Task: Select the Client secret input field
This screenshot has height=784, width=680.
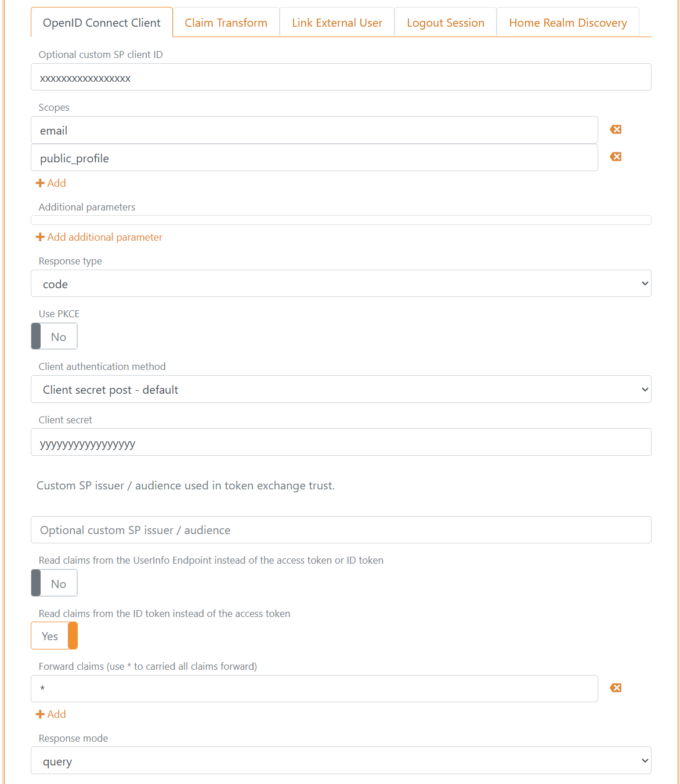Action: click(341, 442)
